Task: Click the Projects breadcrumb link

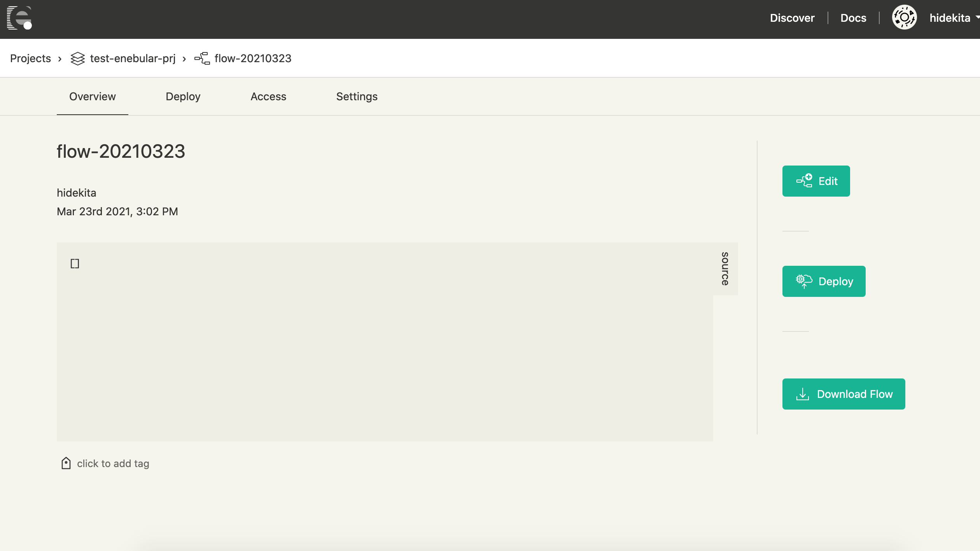Action: [30, 59]
